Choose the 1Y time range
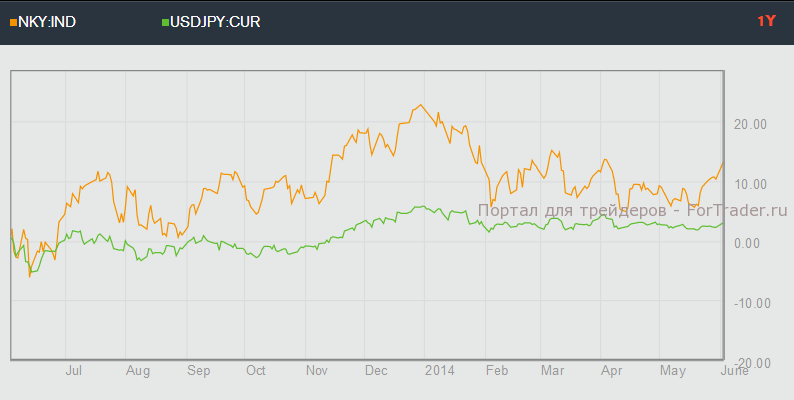This screenshot has width=794, height=400. click(766, 21)
